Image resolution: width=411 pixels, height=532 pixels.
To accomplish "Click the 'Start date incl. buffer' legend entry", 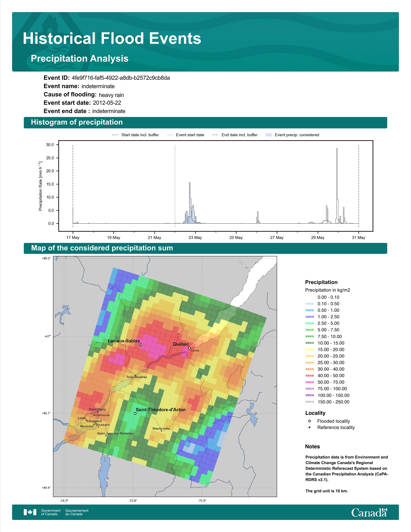I will (x=135, y=135).
